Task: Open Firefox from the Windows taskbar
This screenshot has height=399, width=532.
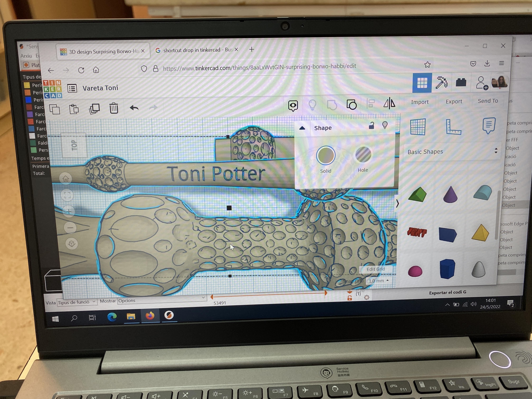Action: pos(150,315)
